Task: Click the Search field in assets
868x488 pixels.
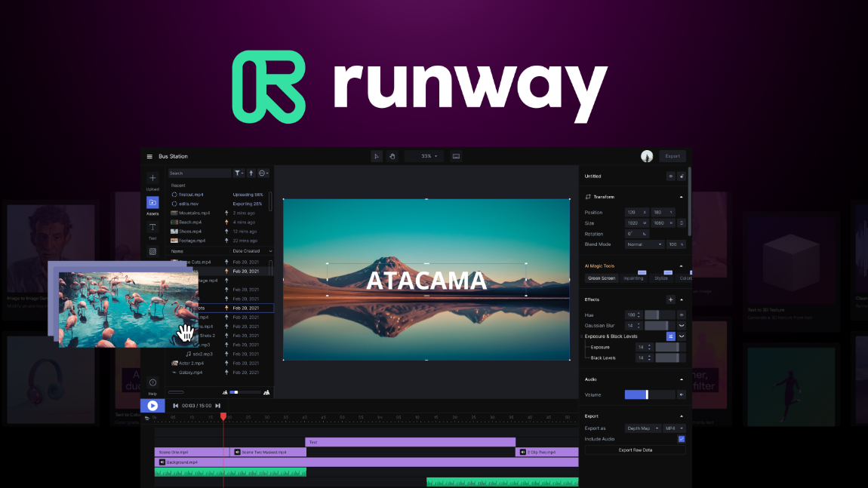Action: [x=200, y=173]
